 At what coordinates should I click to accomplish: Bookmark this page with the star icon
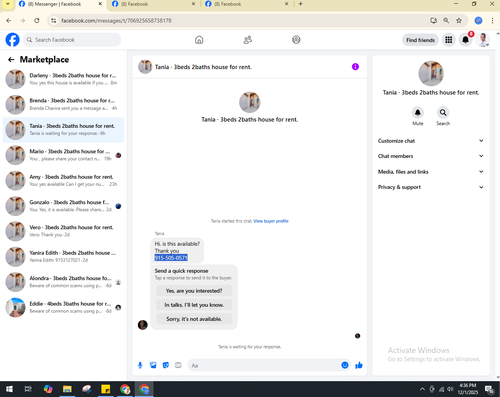[459, 21]
